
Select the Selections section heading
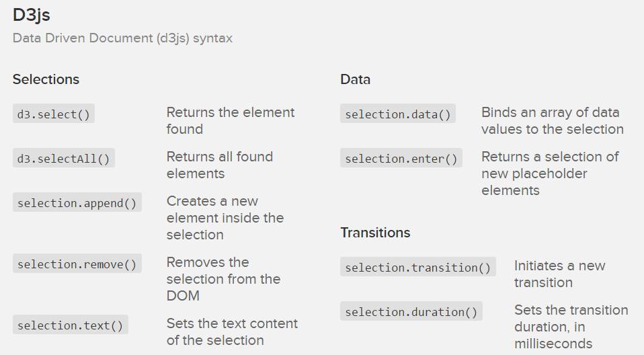tap(46, 79)
